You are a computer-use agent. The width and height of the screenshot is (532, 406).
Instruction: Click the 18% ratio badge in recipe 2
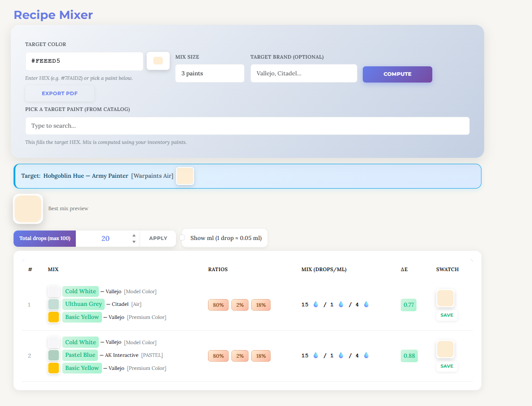(x=261, y=355)
